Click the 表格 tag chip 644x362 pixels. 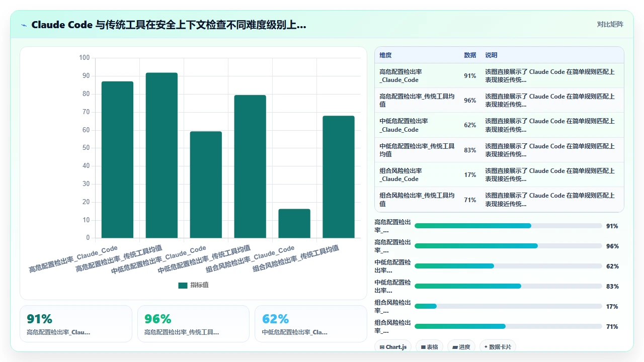[429, 347]
